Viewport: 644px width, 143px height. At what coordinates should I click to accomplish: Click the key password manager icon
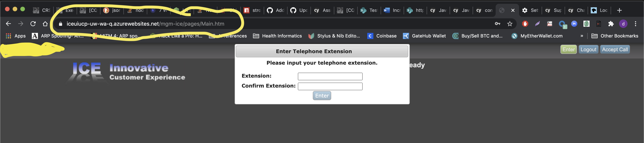click(497, 24)
